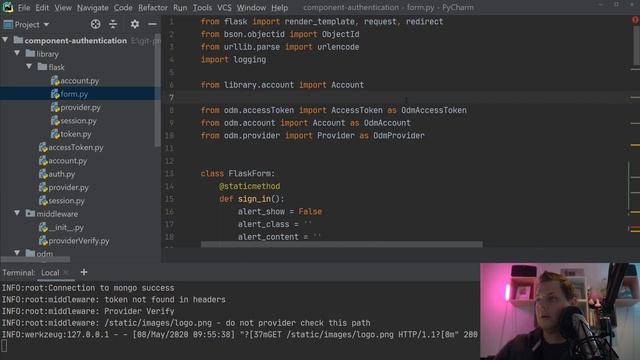Open the VCS menu
Screen dimensions: 640x360
224,8
